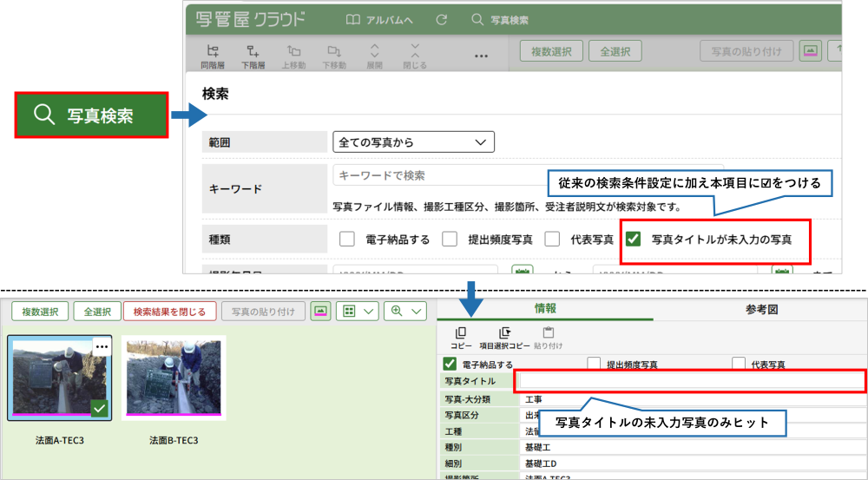Click 検索結果を閉じる button
Viewport: 868px width, 480px height.
tap(169, 312)
